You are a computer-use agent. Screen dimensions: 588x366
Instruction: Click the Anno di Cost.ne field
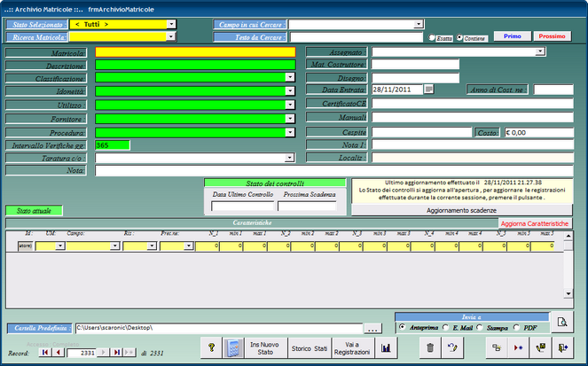coord(553,90)
